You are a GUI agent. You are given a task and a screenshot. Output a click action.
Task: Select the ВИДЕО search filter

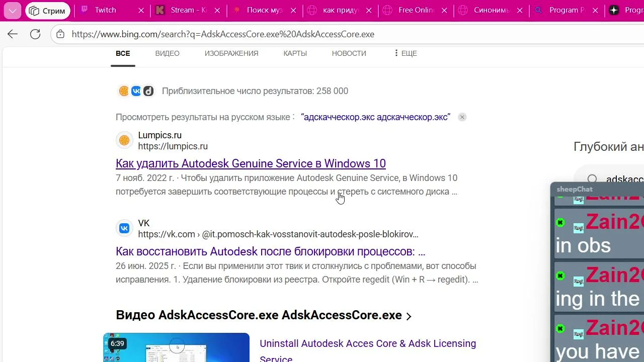[x=167, y=53]
